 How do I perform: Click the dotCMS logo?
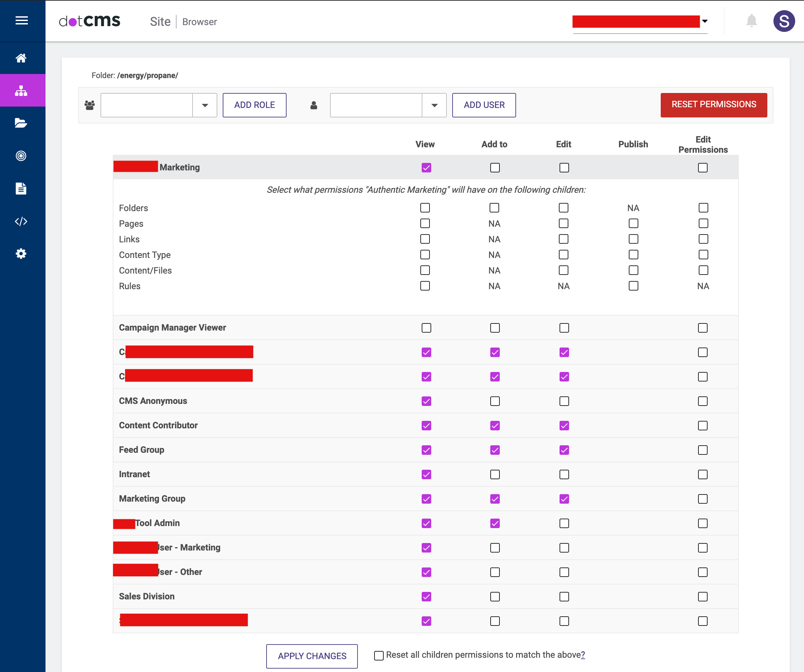pyautogui.click(x=90, y=21)
